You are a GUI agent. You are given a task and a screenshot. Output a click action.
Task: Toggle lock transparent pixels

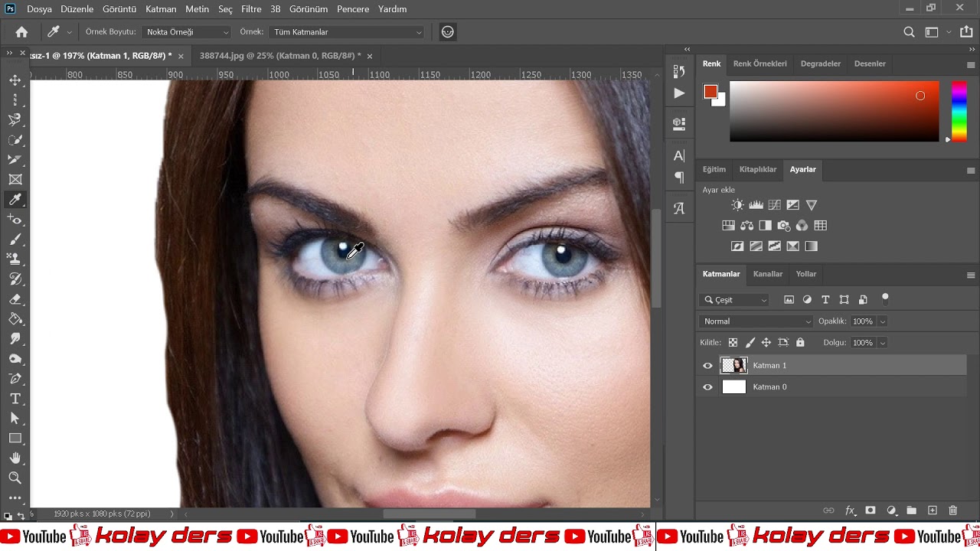733,343
